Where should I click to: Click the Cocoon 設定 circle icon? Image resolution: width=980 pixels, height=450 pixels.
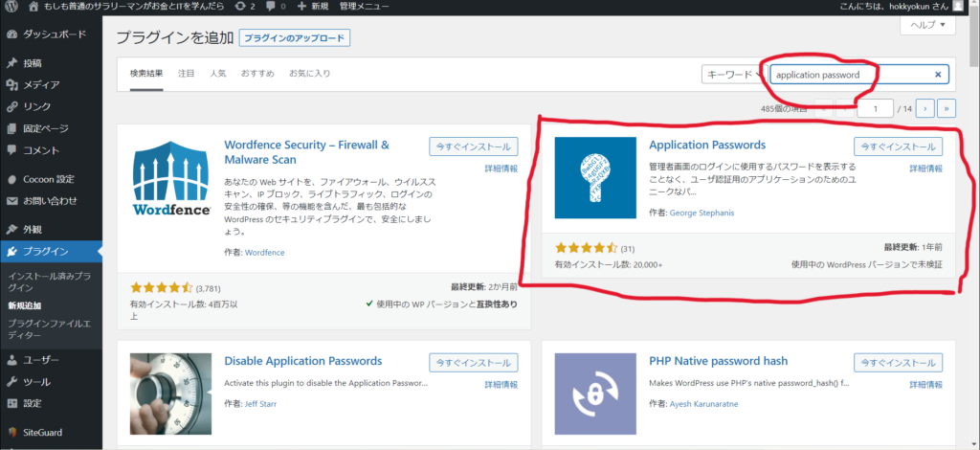[x=11, y=179]
